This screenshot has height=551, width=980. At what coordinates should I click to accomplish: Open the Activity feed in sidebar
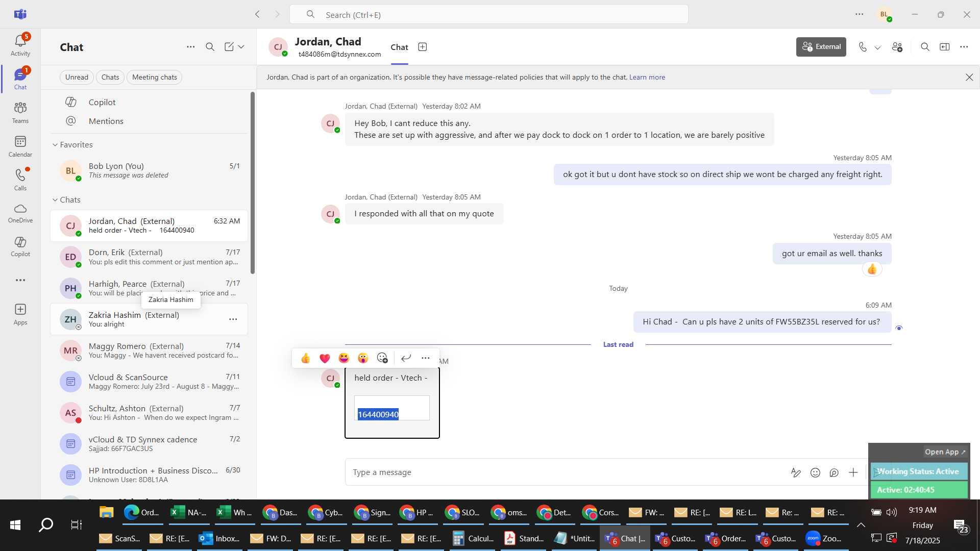pyautogui.click(x=20, y=45)
